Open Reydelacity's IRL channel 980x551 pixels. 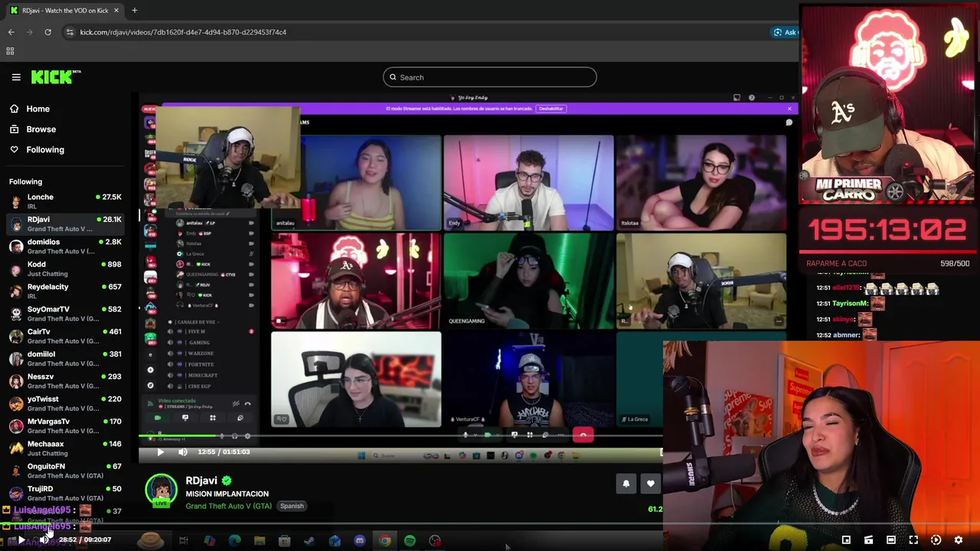65,291
